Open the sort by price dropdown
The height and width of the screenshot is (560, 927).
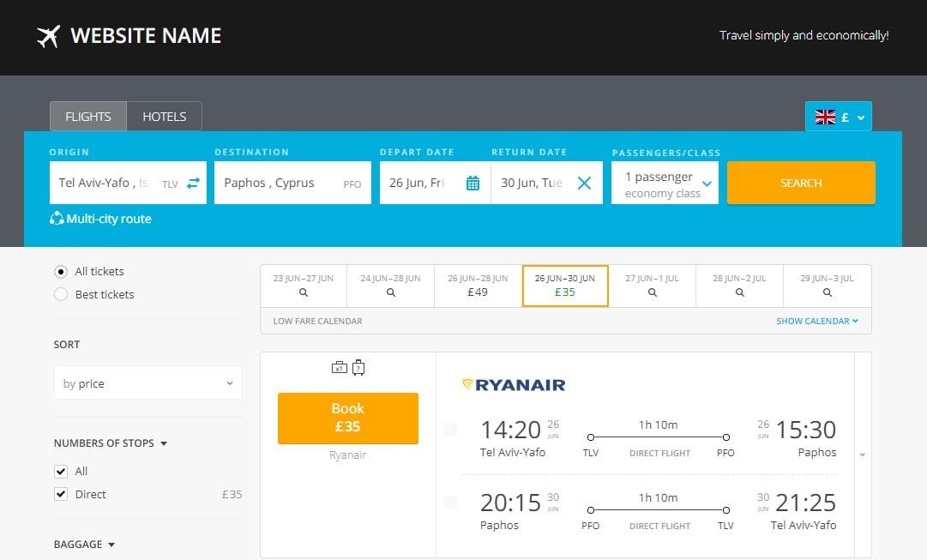pyautogui.click(x=147, y=382)
